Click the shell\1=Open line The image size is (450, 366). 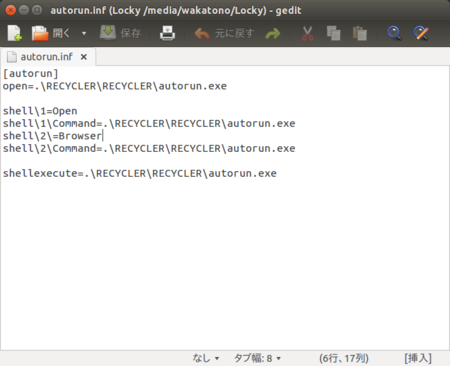click(x=40, y=111)
